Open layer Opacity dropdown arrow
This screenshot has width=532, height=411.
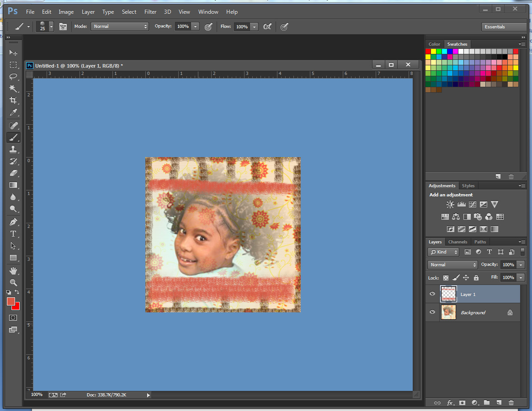521,265
